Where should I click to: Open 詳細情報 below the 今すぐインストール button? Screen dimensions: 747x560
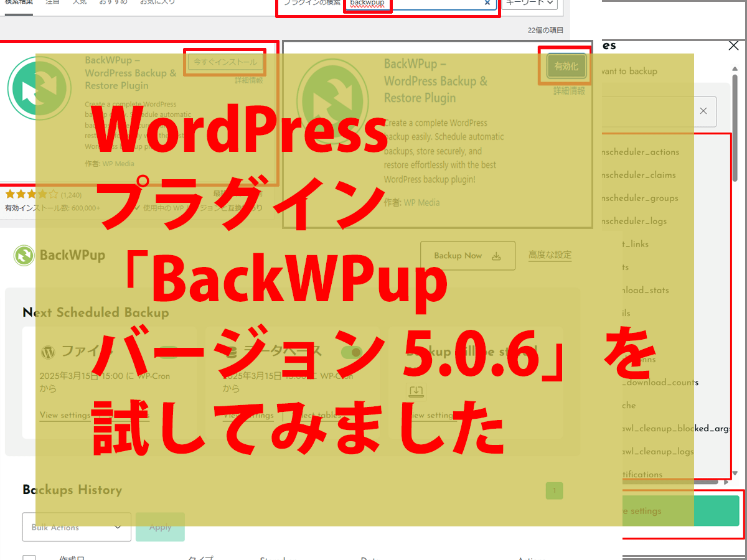(249, 80)
